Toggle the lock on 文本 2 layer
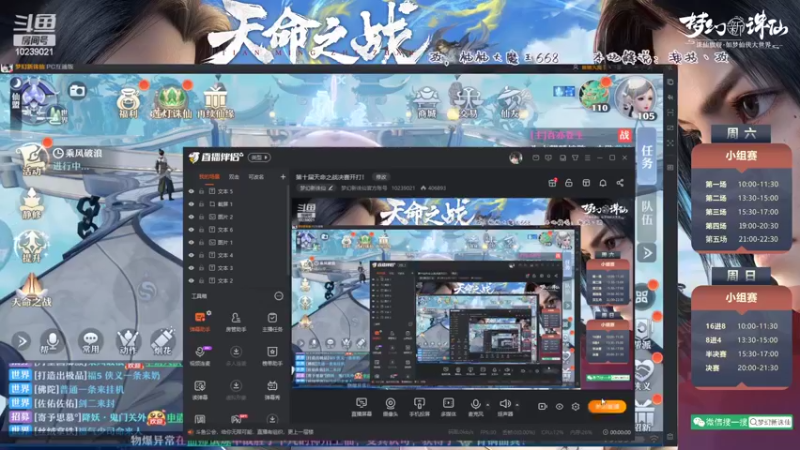Image resolution: width=800 pixels, height=450 pixels. pos(202,281)
